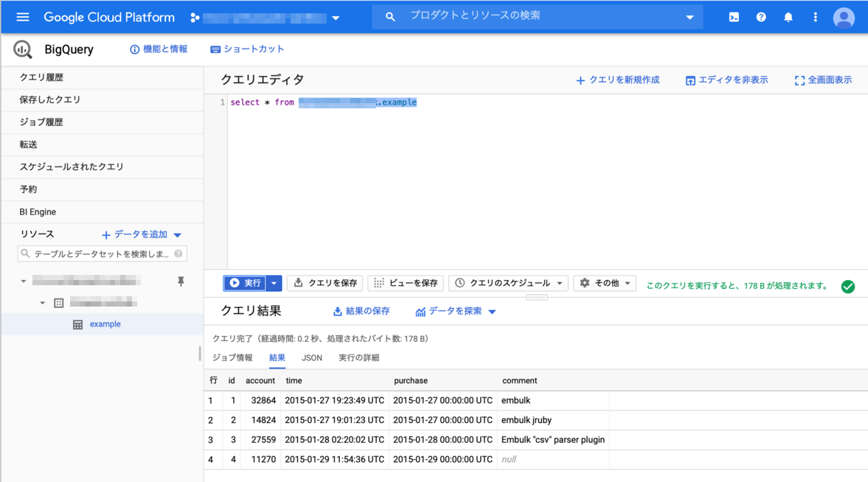Screen dimensions: 868x482
Task: Click the green query validation checkmark
Action: [847, 286]
